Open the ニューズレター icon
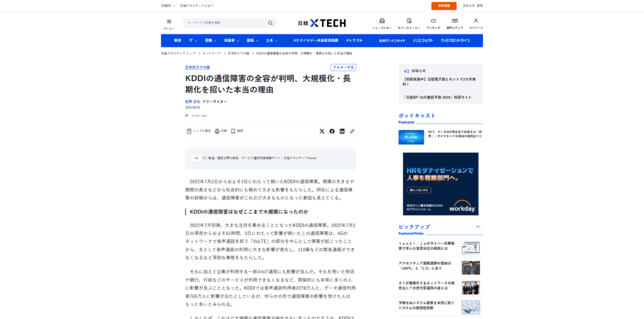Screen dimensions: 644x319 pos(382,23)
